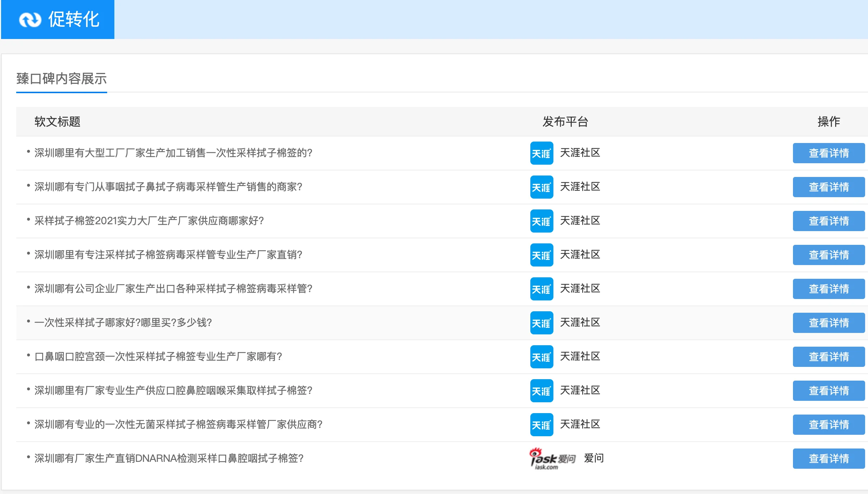Click 天涯社区 text in 口腔鼻腔咽喉采集取样 row
Screen dimensions: 868x494
[580, 390]
